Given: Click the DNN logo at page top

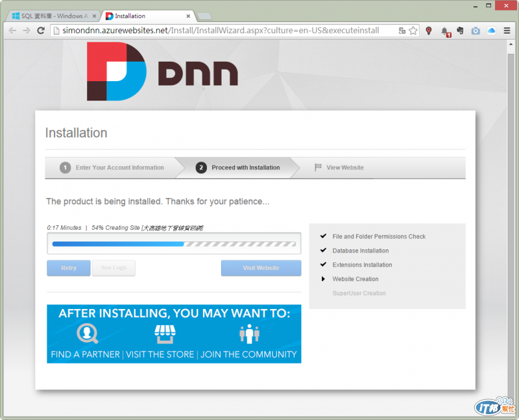Looking at the screenshot, I should pyautogui.click(x=162, y=71).
